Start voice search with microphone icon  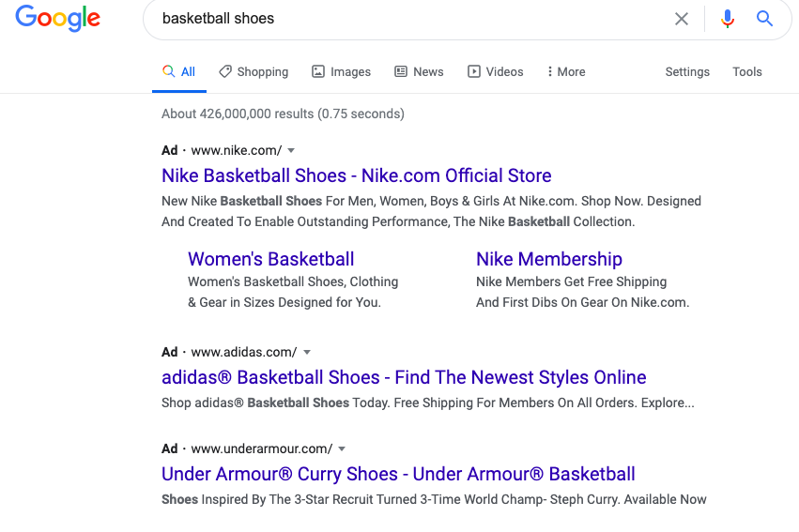point(727,19)
